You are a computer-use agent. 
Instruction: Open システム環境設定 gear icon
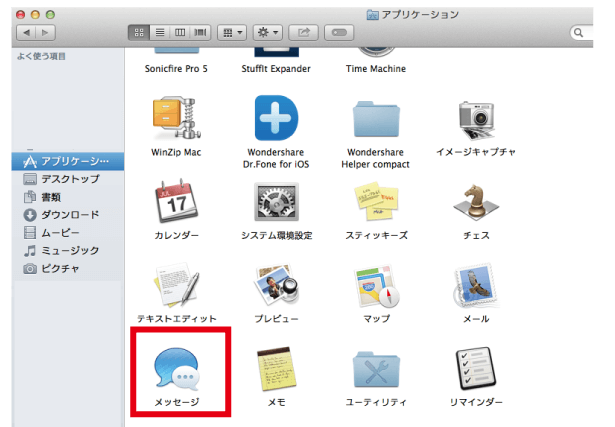pyautogui.click(x=277, y=202)
